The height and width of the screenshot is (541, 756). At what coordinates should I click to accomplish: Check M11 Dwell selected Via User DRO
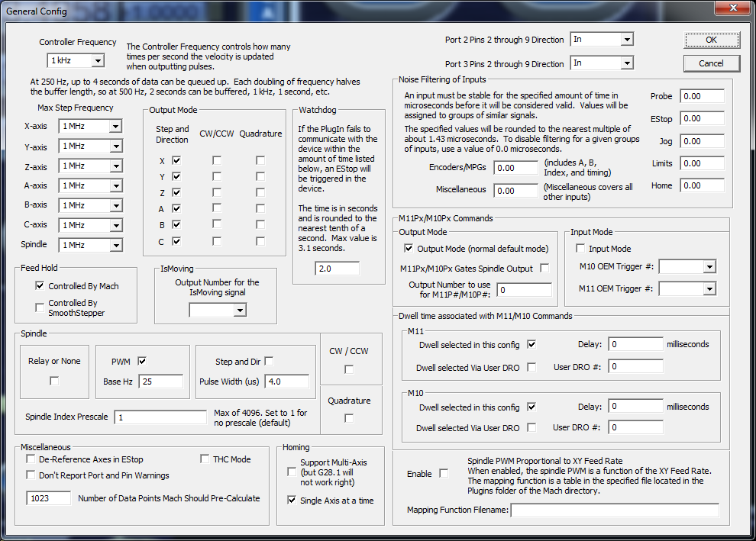click(531, 367)
